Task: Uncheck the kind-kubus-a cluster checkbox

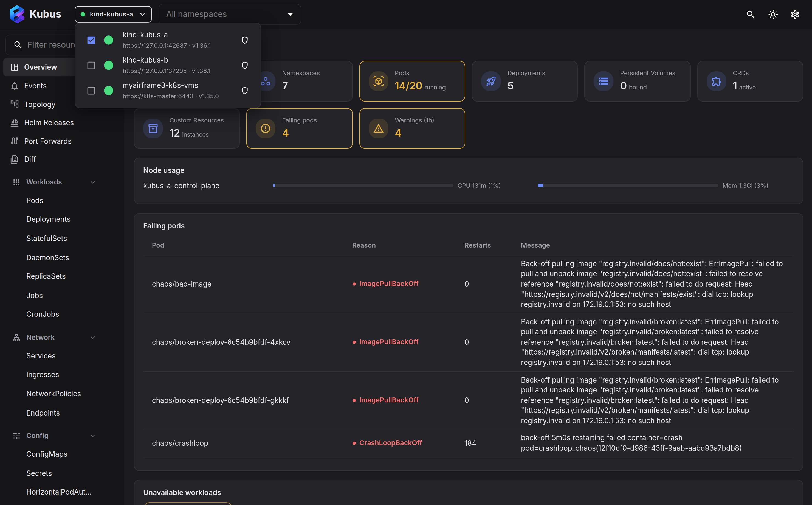Action: (x=91, y=40)
